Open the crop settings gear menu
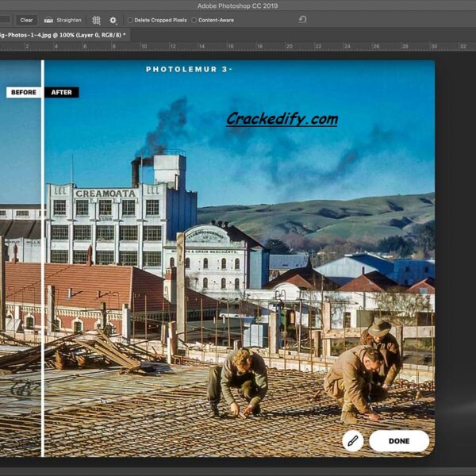The image size is (476, 476). coord(113,20)
